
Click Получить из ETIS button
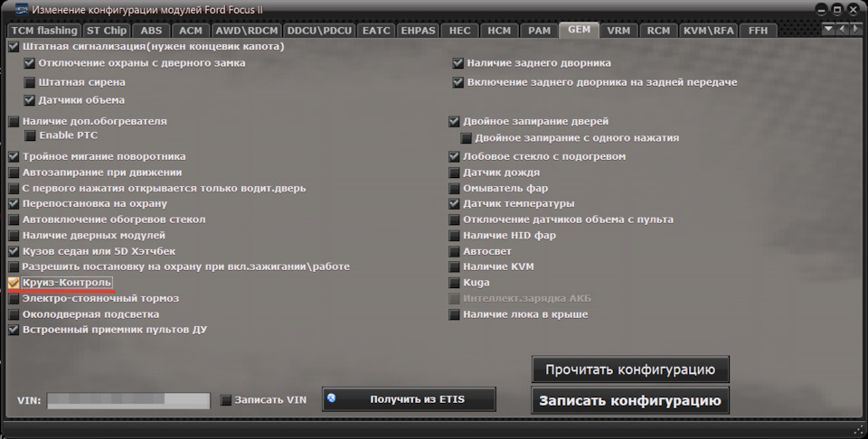[409, 399]
